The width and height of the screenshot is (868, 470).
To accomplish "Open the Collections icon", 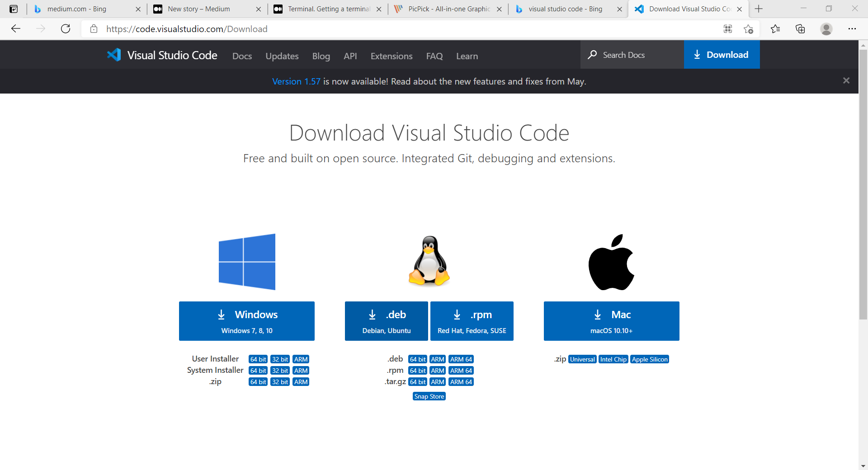I will (x=800, y=29).
